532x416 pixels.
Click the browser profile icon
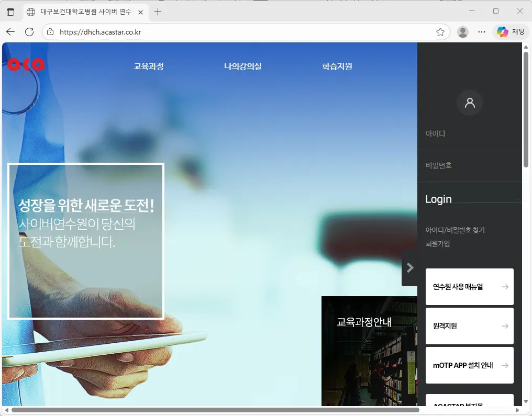point(463,31)
